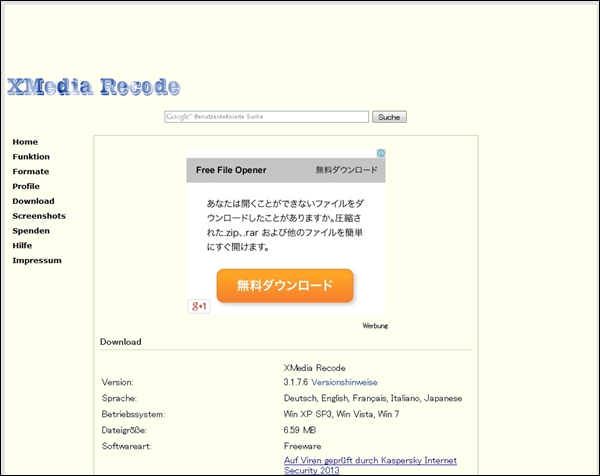Focus the Google custom search field
Viewport: 600px width, 476px height.
click(266, 117)
